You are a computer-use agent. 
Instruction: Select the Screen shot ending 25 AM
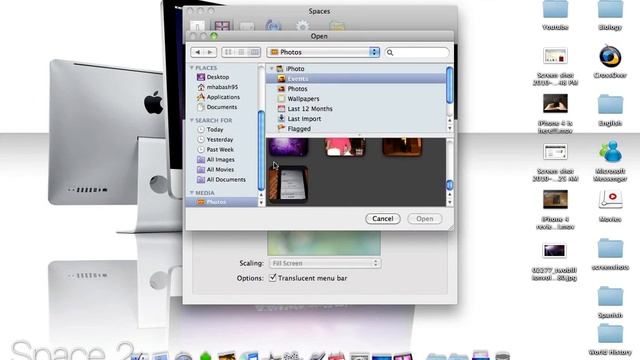tap(555, 162)
